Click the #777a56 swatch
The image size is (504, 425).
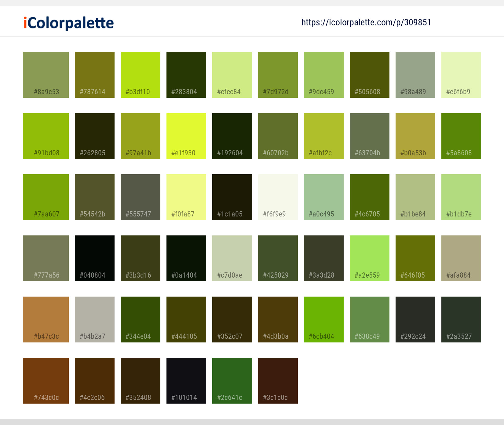[46, 258]
